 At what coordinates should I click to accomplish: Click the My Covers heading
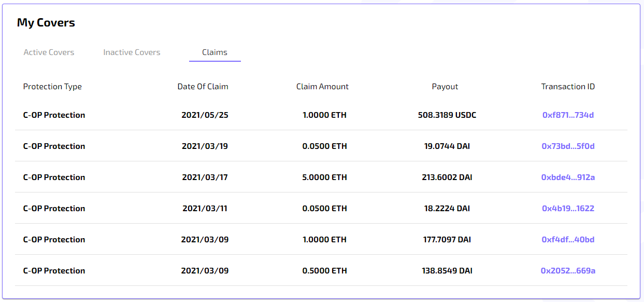click(46, 23)
